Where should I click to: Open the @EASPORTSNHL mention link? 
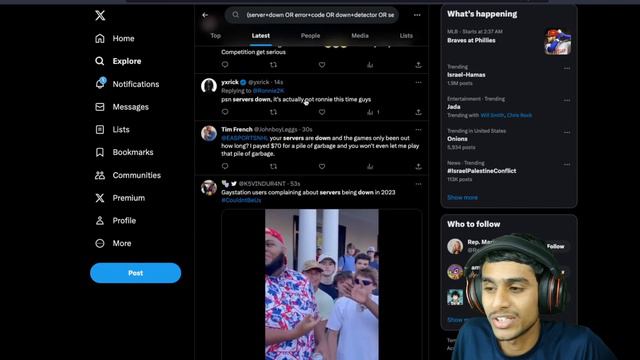[244, 138]
